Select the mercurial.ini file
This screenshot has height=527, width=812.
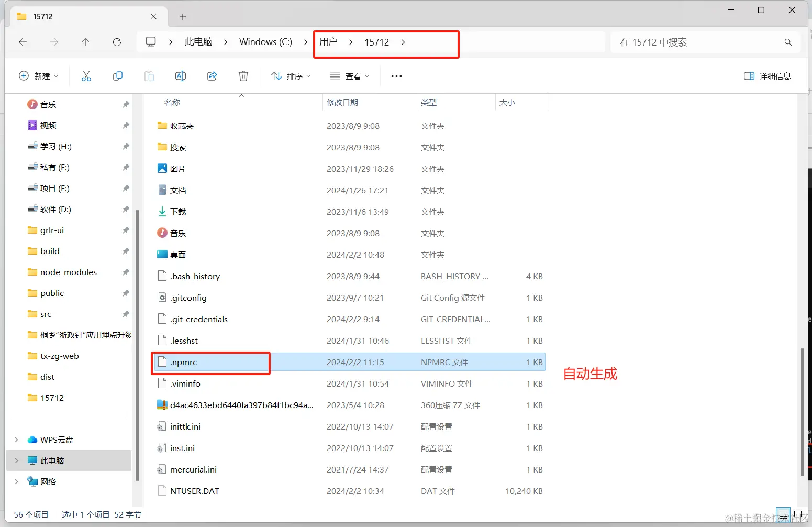pyautogui.click(x=349, y=469)
